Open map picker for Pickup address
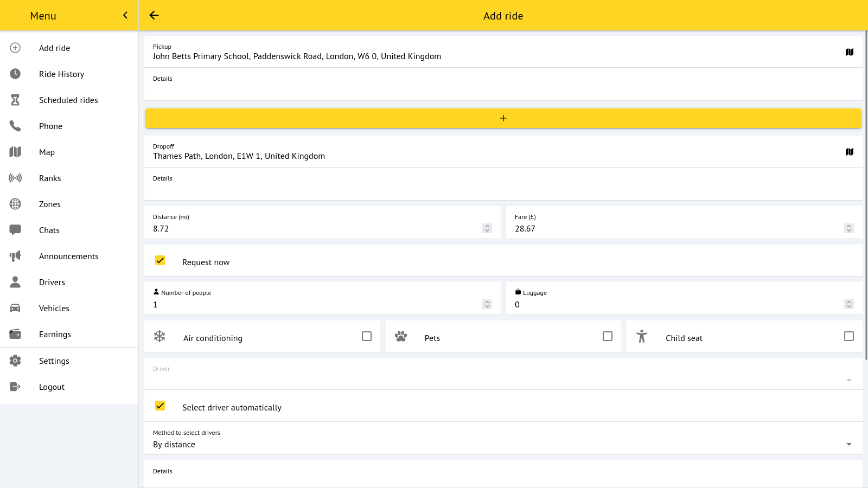This screenshot has width=868, height=488. (850, 52)
